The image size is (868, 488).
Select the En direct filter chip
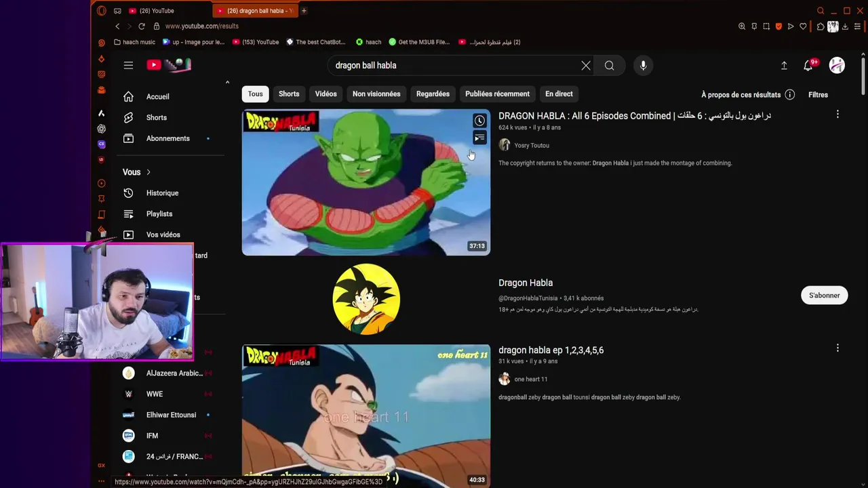[559, 94]
